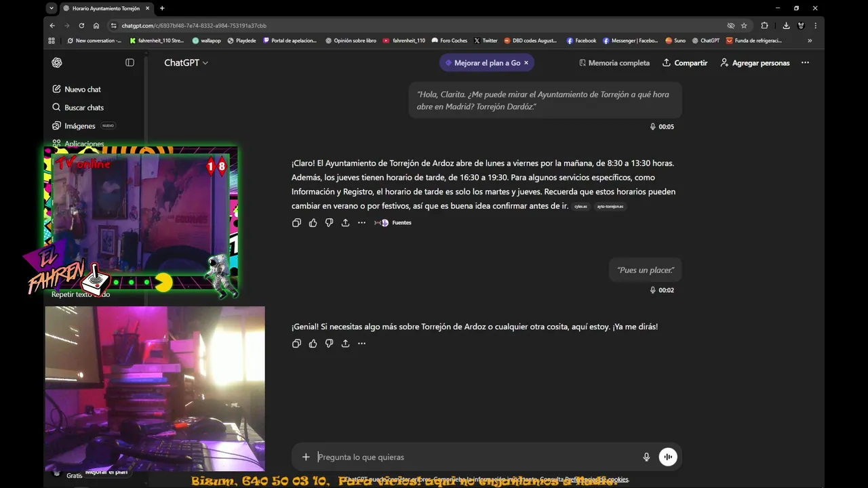
Task: Open the Opinión sobre libro bookmark
Action: click(351, 41)
